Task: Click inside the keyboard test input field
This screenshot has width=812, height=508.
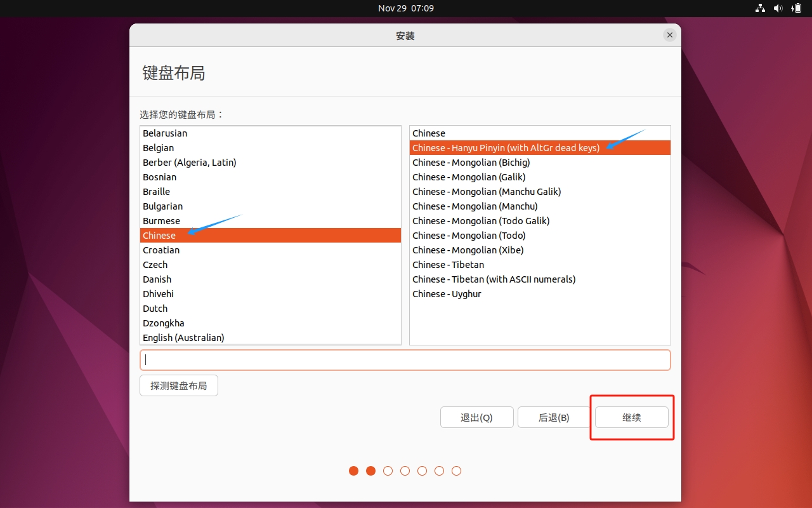Action: tap(405, 359)
